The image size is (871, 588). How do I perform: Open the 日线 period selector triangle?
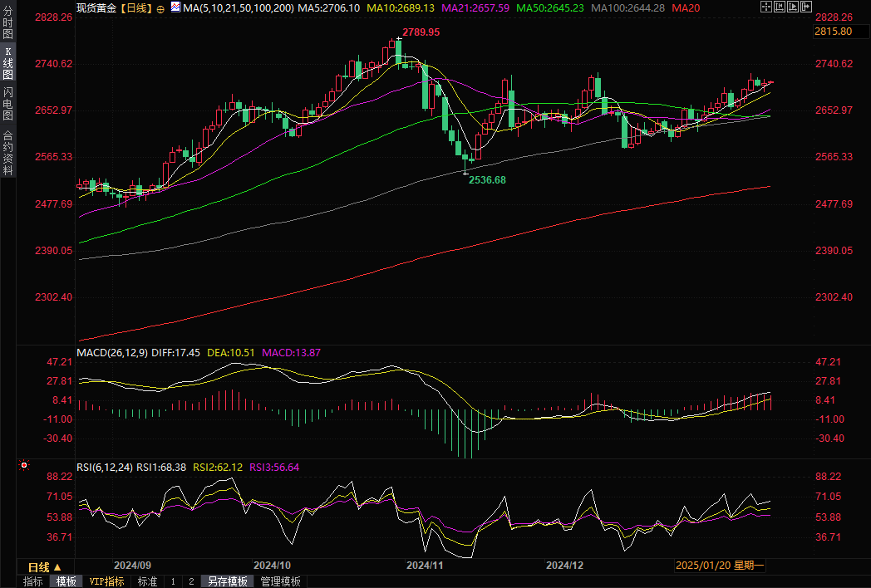[57, 566]
